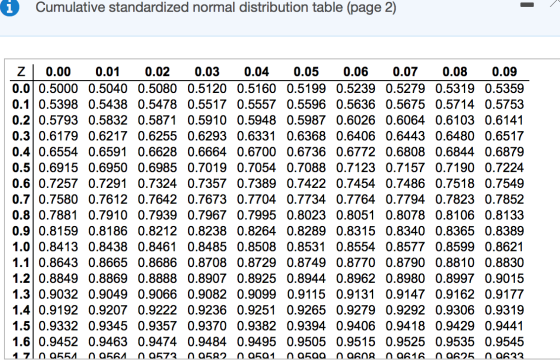Viewport: 560px width, 363px height.
Task: Click row label 0.5
Action: [x=21, y=168]
